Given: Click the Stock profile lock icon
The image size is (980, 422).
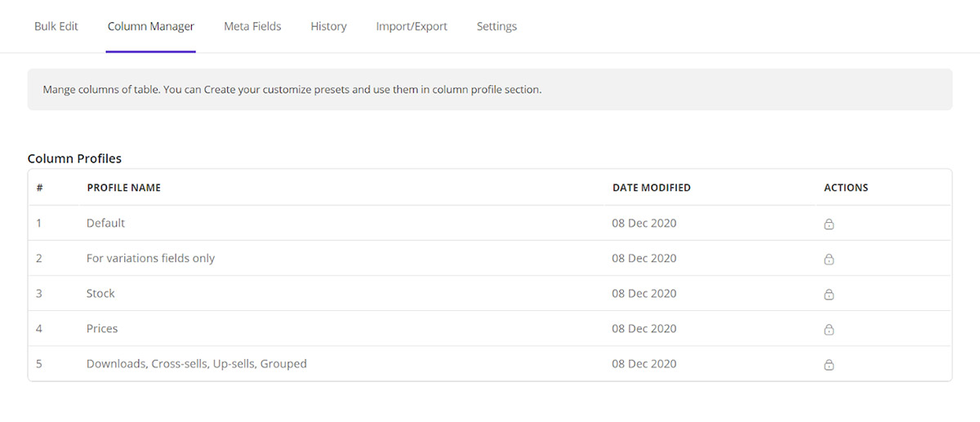Looking at the screenshot, I should [x=828, y=295].
